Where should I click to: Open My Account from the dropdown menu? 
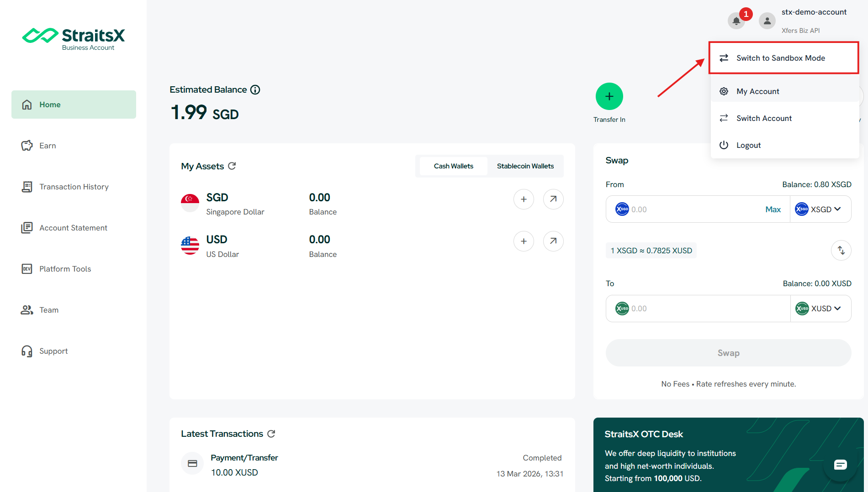point(784,91)
